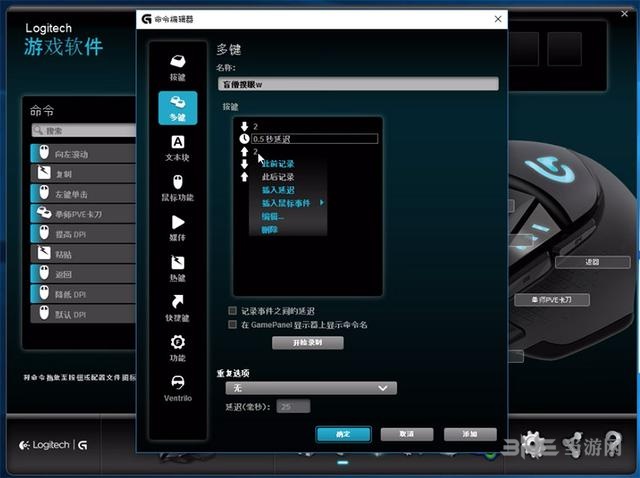Click the Logitech G logo in dialog title

pyautogui.click(x=146, y=19)
